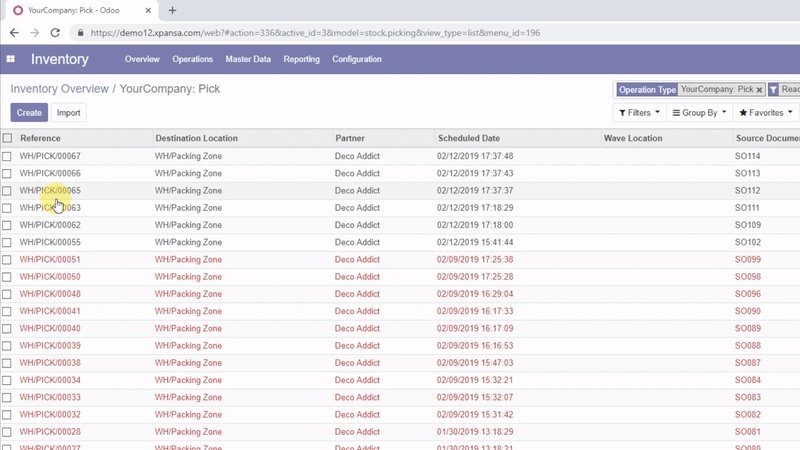Open the Group By dropdown

[x=699, y=113]
